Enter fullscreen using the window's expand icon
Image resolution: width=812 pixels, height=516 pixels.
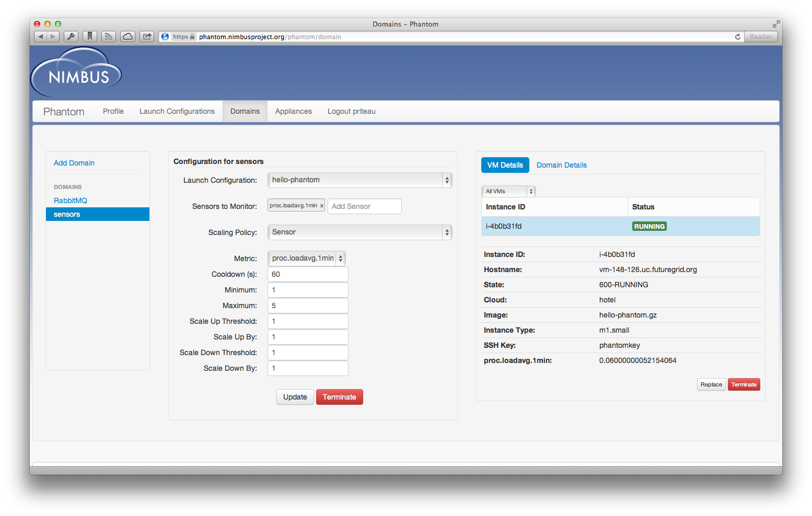pos(776,24)
